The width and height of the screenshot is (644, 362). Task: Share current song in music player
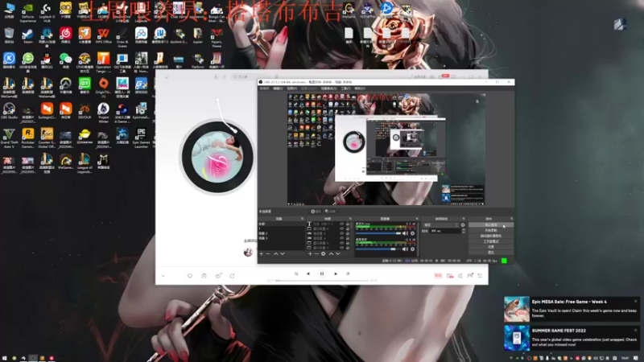click(232, 276)
